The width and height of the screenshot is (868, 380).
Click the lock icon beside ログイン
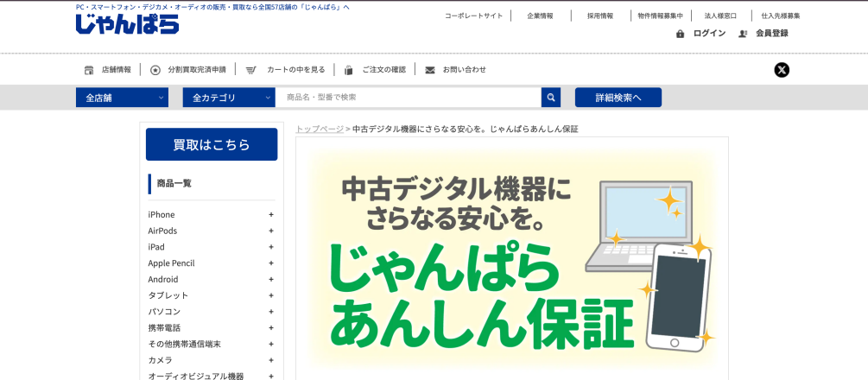pyautogui.click(x=681, y=34)
